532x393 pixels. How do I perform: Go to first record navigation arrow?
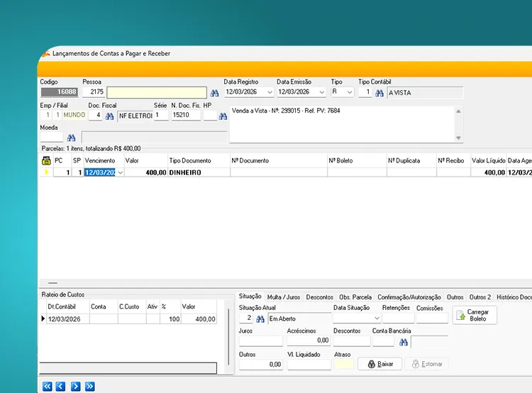[x=47, y=386]
